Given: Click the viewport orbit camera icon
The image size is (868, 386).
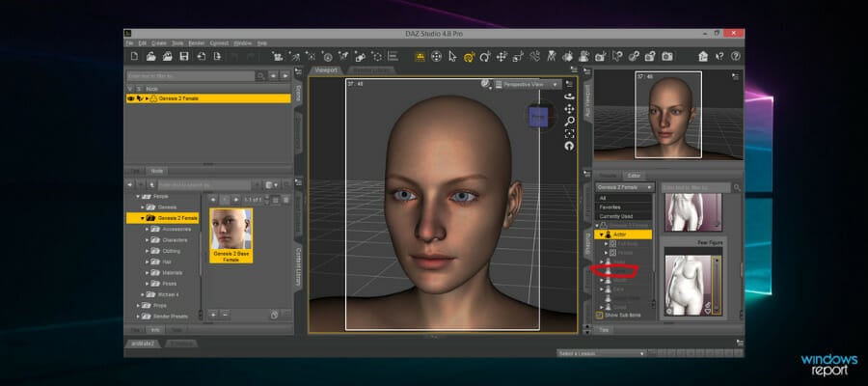Looking at the screenshot, I should pos(569,96).
